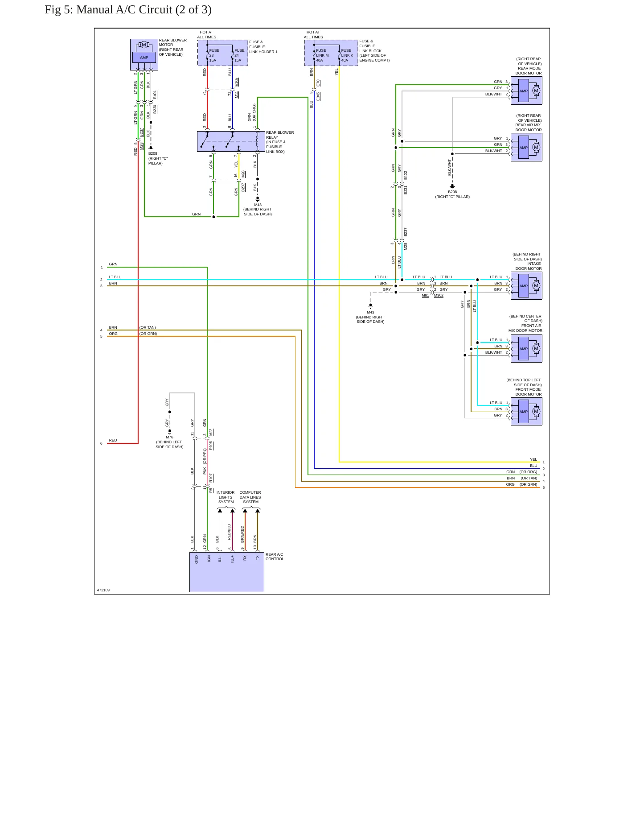Click the Intake Door Motor symbol

click(526, 285)
